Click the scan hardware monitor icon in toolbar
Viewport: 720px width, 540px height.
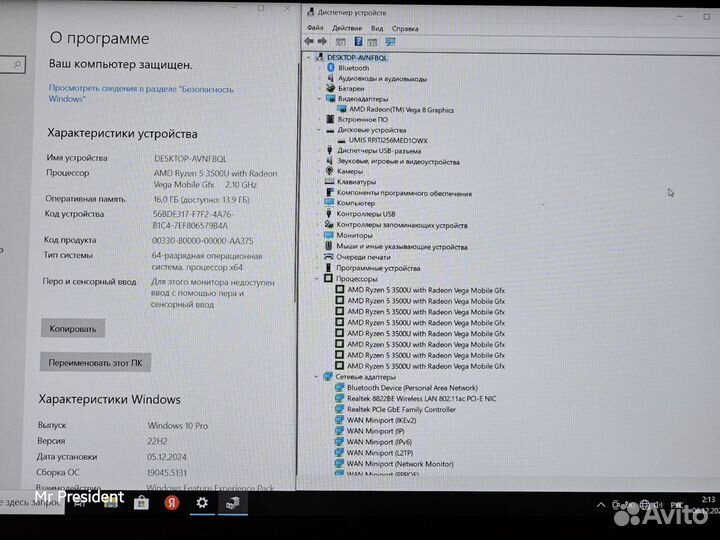tap(390, 42)
